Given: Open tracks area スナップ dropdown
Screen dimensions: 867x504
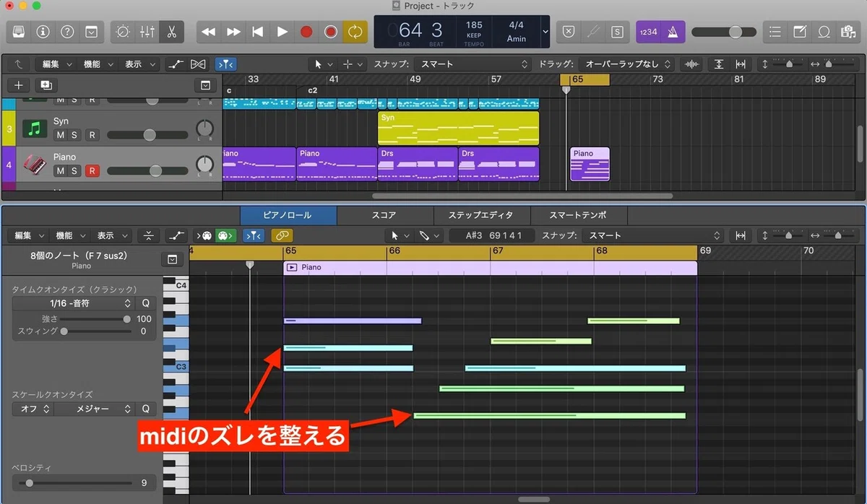Looking at the screenshot, I should coord(474,64).
